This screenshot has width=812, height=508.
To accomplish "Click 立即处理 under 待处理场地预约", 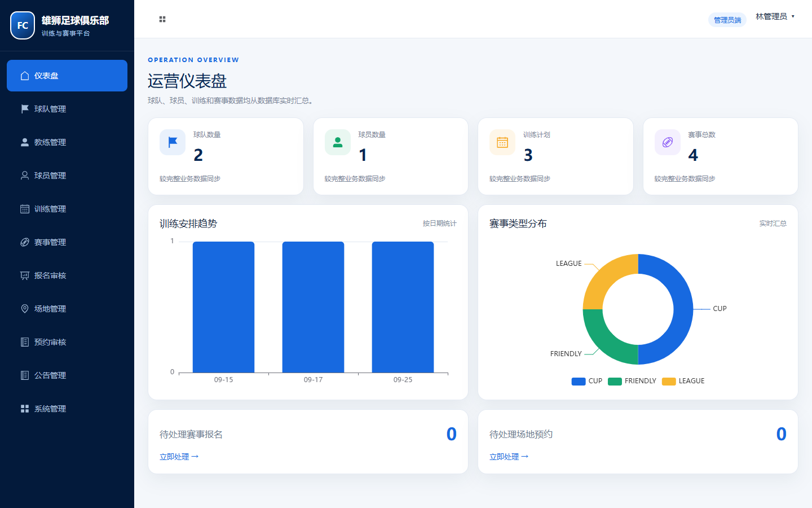I will pos(509,457).
